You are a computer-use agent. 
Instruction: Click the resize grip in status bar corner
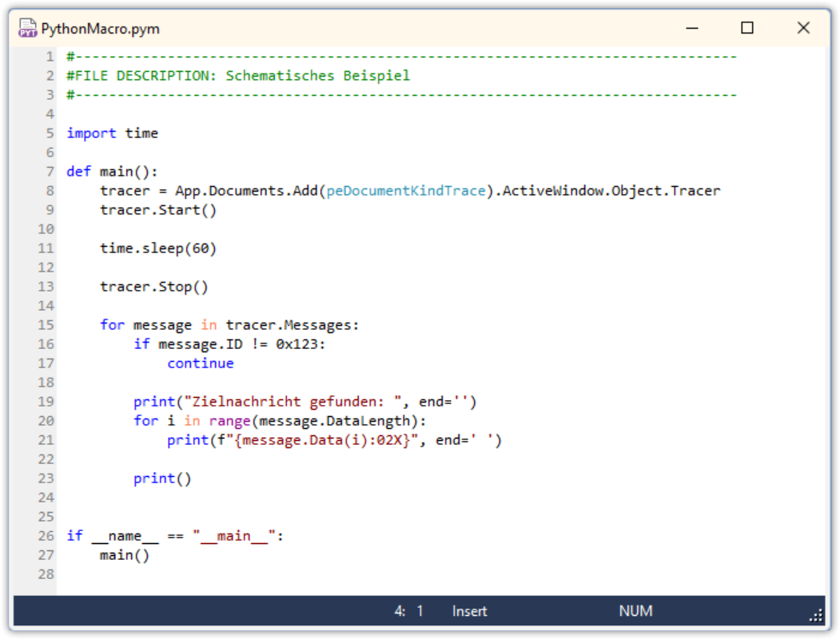pyautogui.click(x=816, y=616)
